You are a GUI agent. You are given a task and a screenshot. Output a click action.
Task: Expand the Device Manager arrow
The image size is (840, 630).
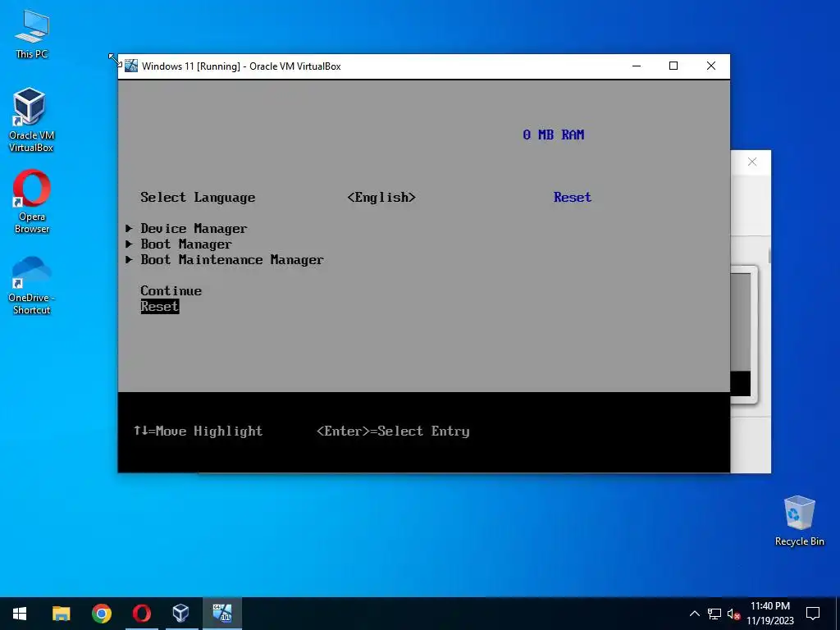tap(129, 228)
